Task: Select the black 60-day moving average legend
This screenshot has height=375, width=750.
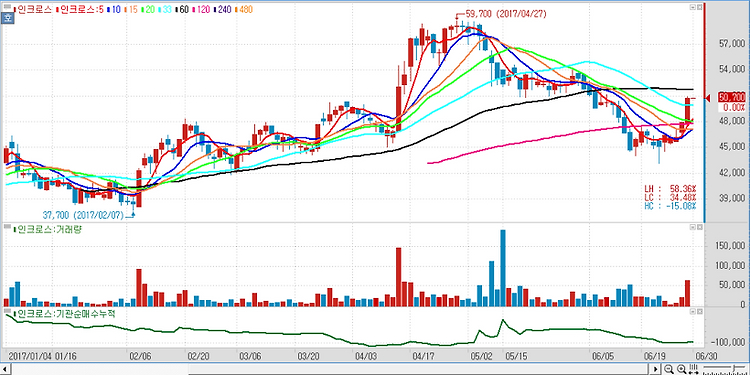Action: (183, 9)
